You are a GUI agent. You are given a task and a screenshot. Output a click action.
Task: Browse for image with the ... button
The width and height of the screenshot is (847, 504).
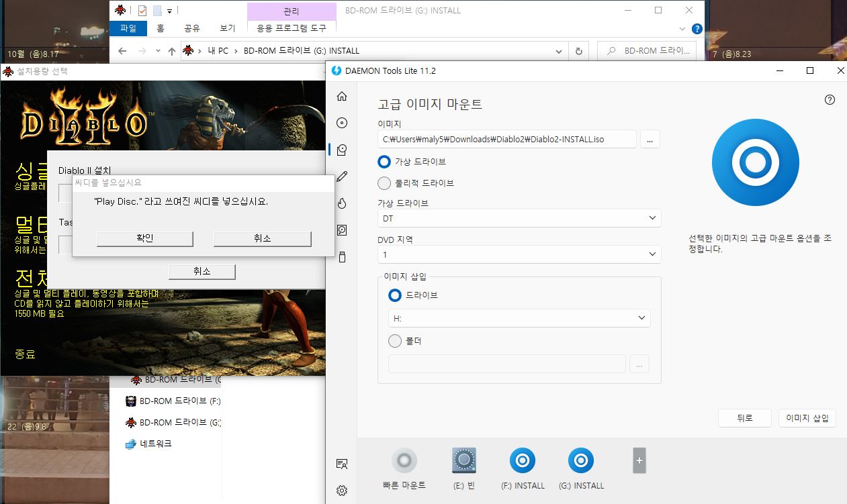coord(650,139)
